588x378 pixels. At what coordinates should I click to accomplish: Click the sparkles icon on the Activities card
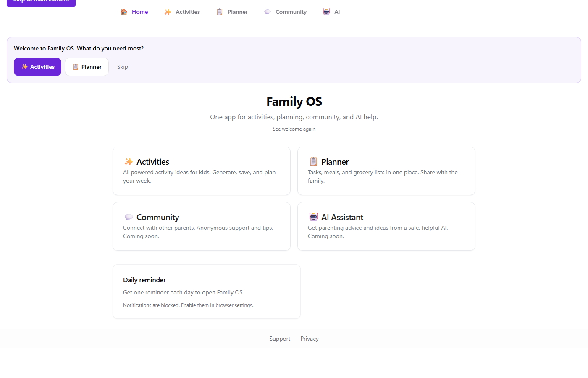click(x=128, y=161)
